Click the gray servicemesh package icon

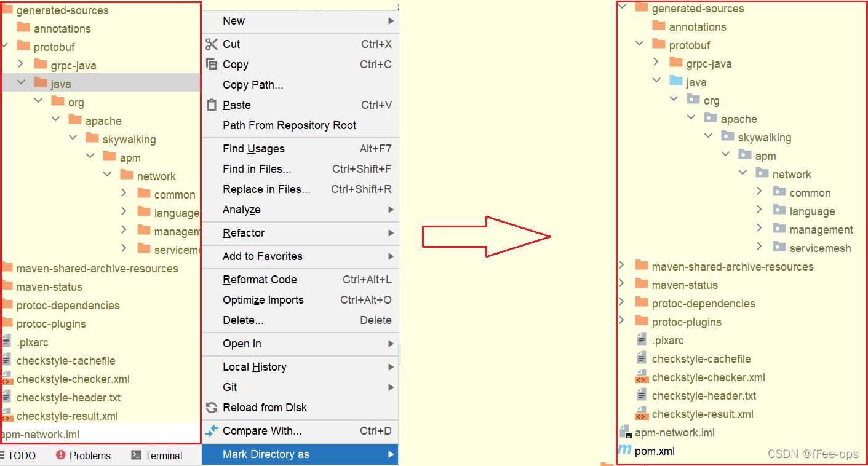[x=779, y=247]
